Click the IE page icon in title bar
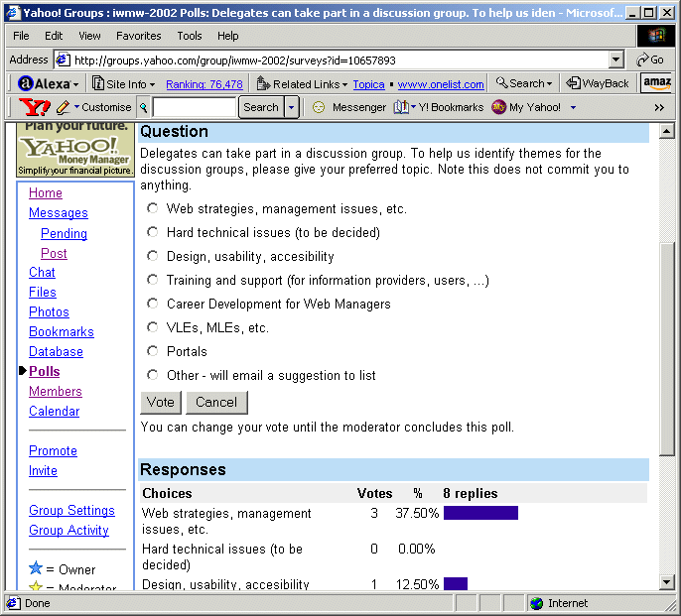The width and height of the screenshot is (681, 616). click(x=13, y=13)
